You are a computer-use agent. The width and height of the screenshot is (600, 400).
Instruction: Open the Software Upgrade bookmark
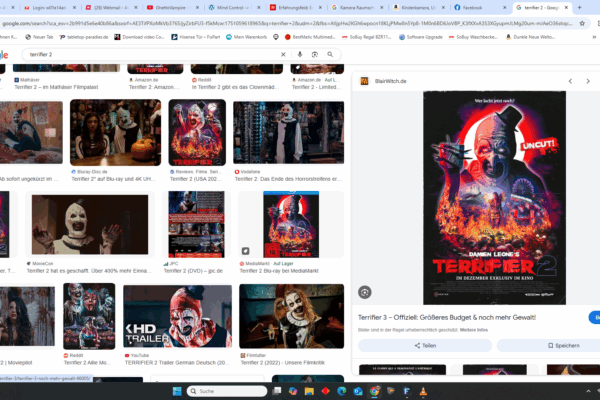click(x=421, y=37)
